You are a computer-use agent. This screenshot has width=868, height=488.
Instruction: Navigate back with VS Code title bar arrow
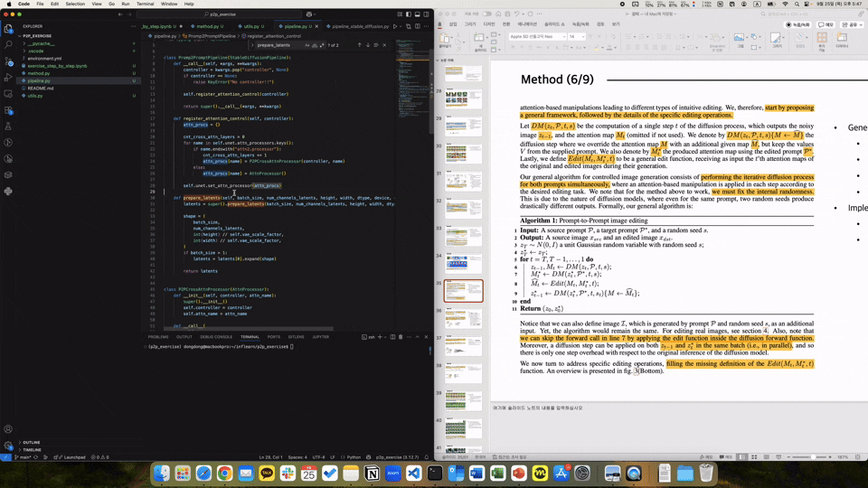120,14
